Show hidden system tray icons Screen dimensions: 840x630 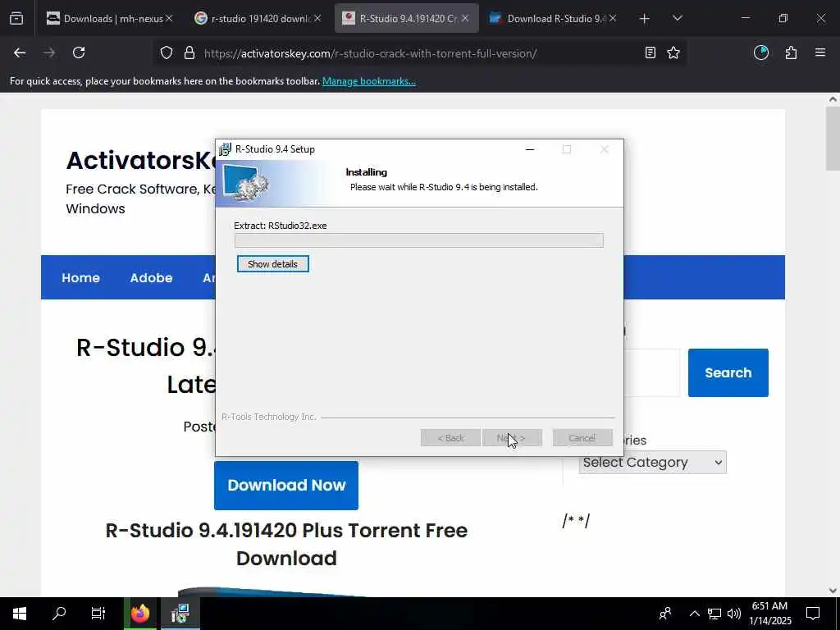tap(694, 614)
